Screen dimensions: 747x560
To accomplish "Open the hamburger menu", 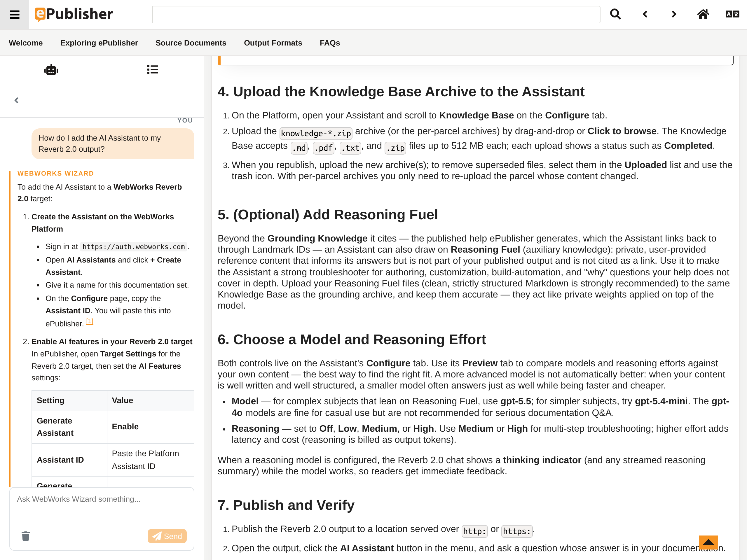I will (15, 15).
